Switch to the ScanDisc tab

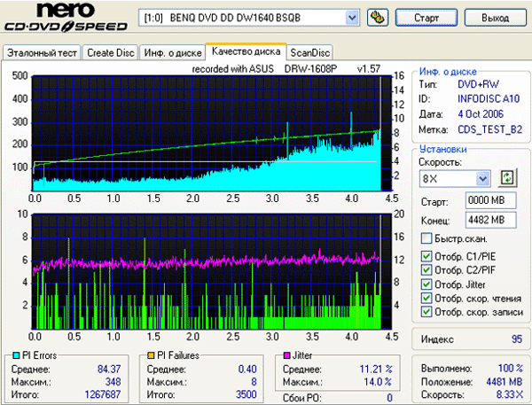[309, 52]
